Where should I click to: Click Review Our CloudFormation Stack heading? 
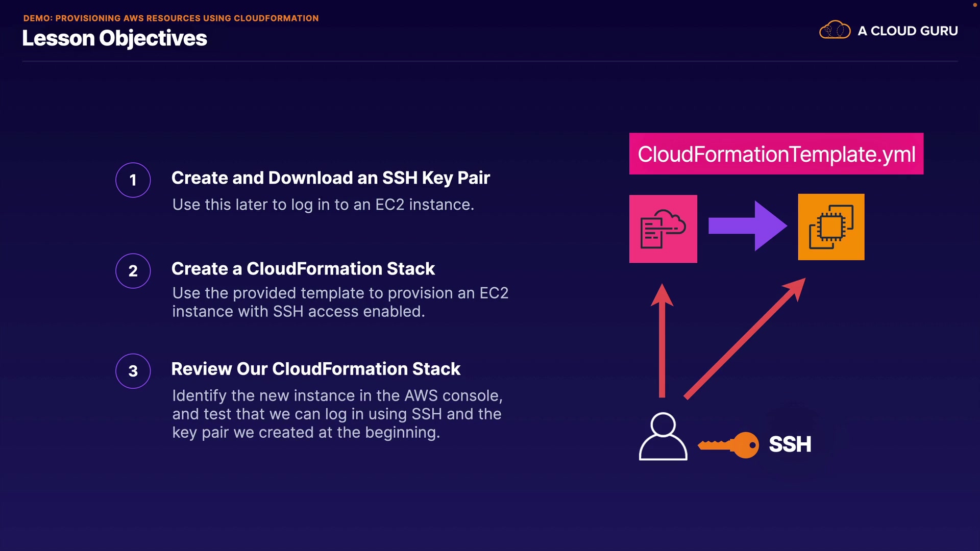[x=315, y=369]
